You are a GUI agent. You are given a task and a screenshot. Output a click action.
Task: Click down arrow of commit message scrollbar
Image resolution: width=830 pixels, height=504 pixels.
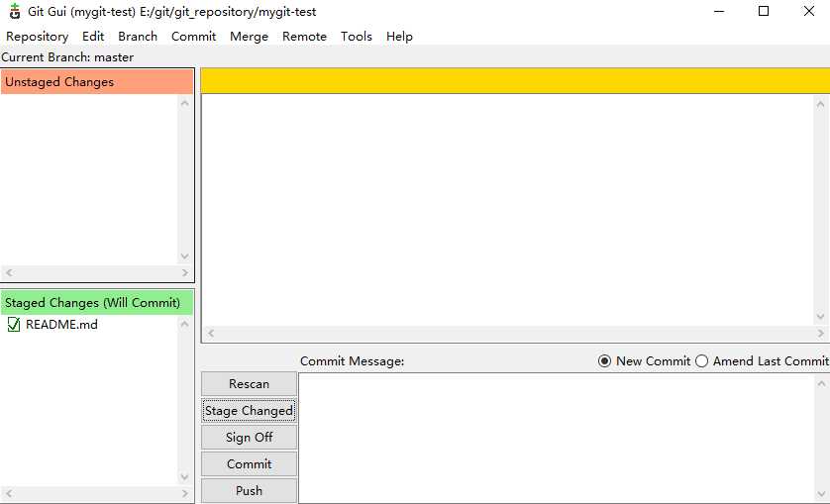[821, 495]
